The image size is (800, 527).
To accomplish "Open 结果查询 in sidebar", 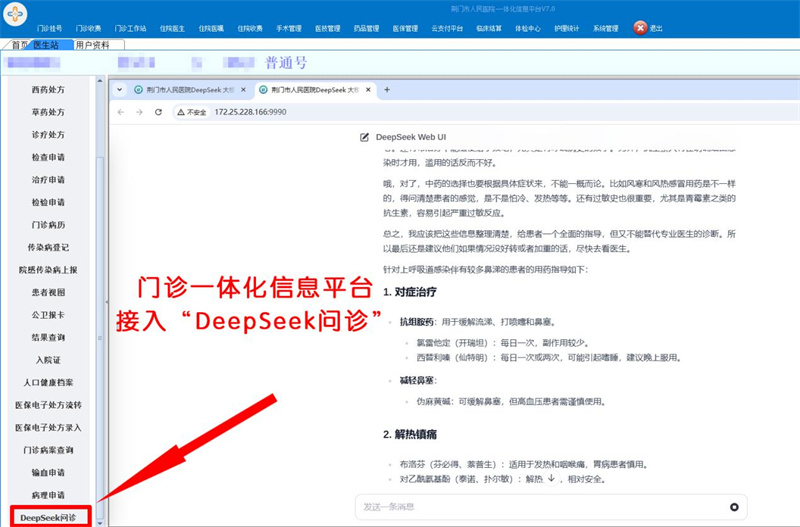I will tap(48, 337).
